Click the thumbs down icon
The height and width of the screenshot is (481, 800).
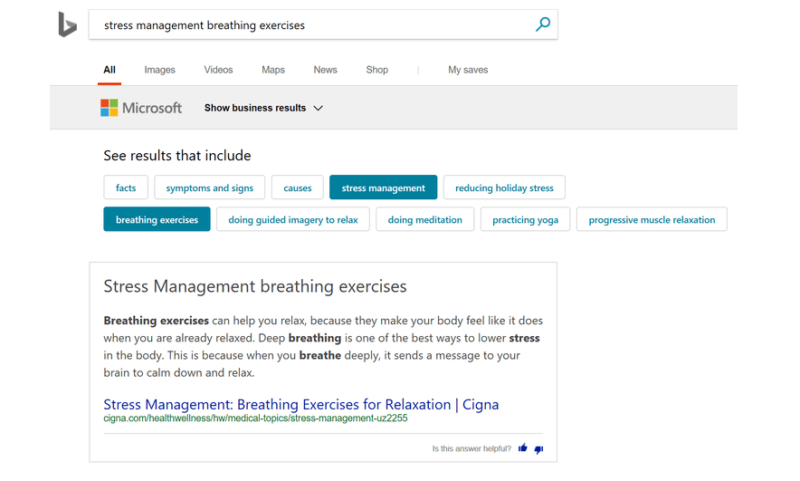539,449
